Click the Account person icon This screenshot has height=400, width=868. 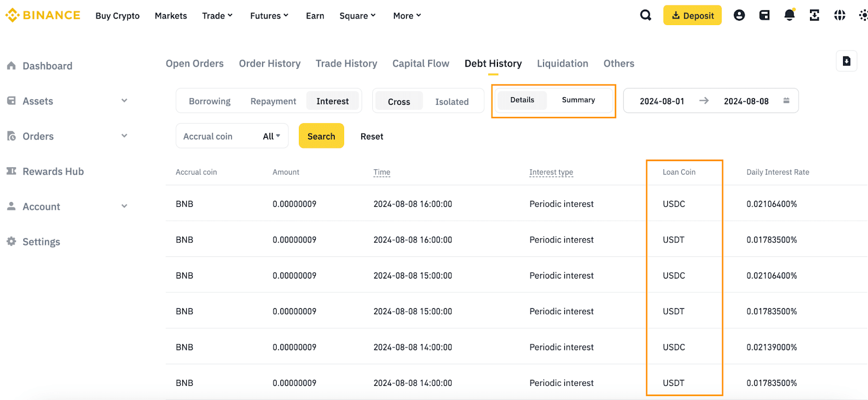pos(11,206)
